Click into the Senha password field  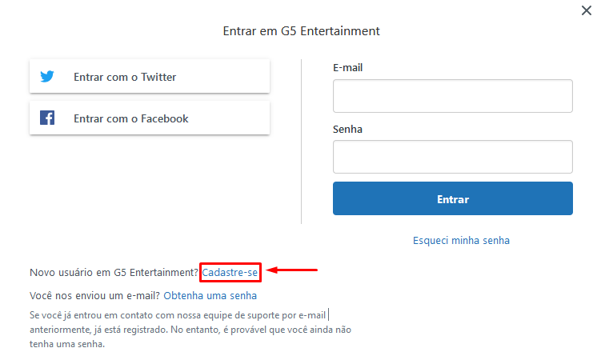[453, 157]
